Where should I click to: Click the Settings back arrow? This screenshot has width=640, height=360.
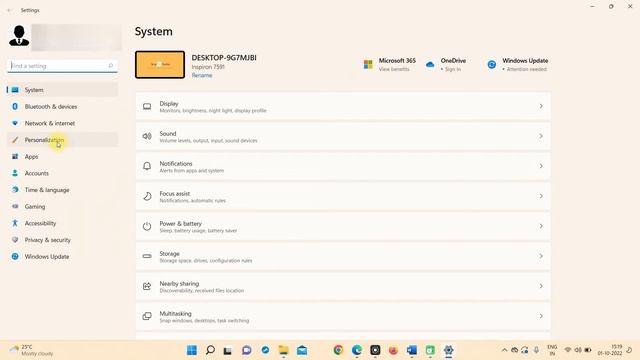(10, 10)
